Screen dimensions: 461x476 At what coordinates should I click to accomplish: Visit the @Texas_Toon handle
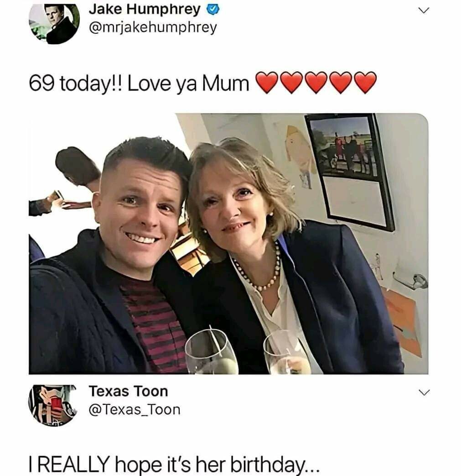[135, 409]
